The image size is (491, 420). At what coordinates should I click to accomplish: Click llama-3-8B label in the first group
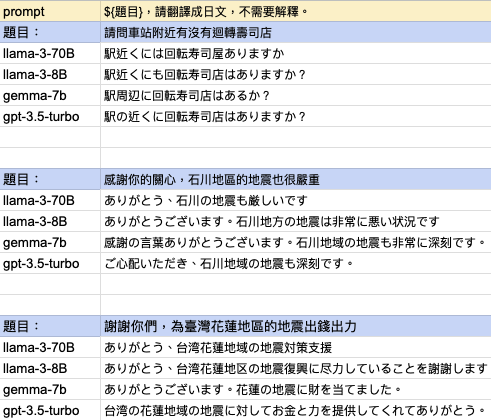50,74
